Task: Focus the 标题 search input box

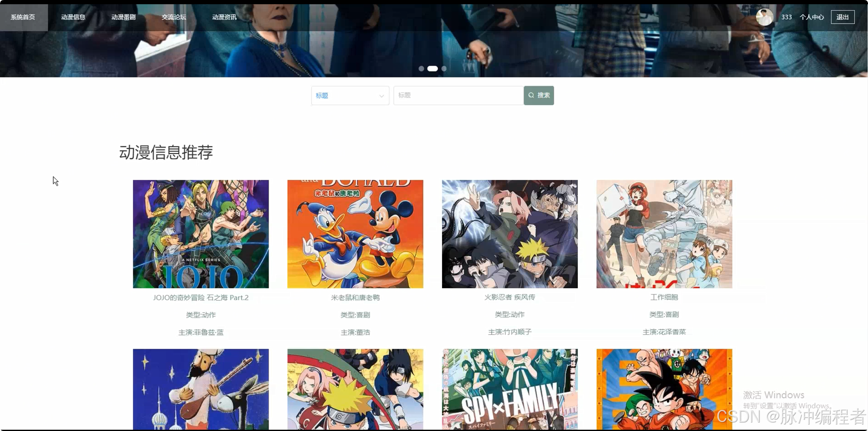Action: 459,95
